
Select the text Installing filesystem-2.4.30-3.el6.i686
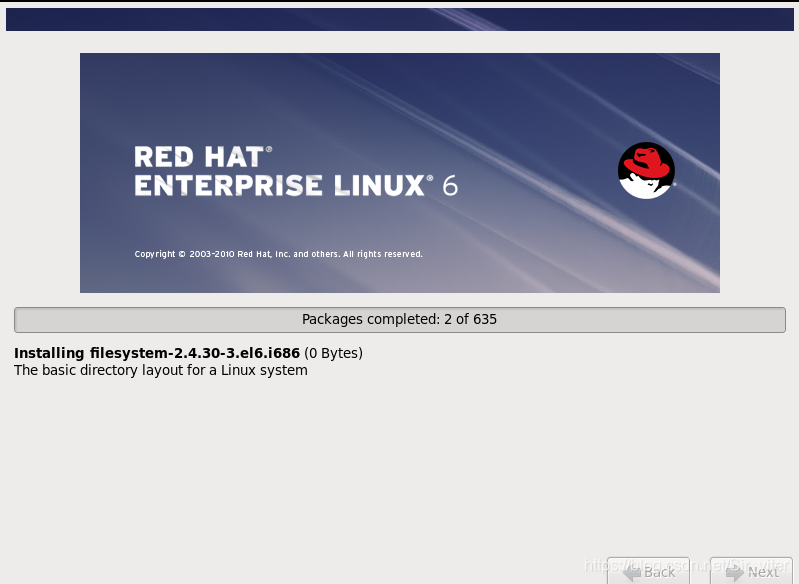click(157, 353)
